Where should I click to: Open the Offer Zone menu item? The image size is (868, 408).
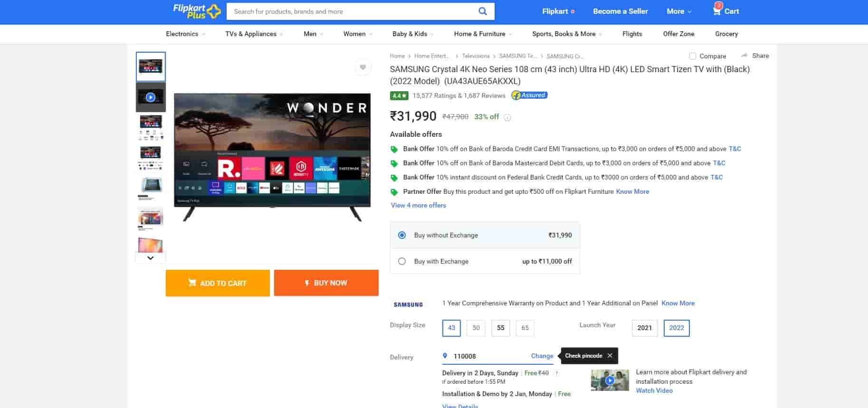678,34
